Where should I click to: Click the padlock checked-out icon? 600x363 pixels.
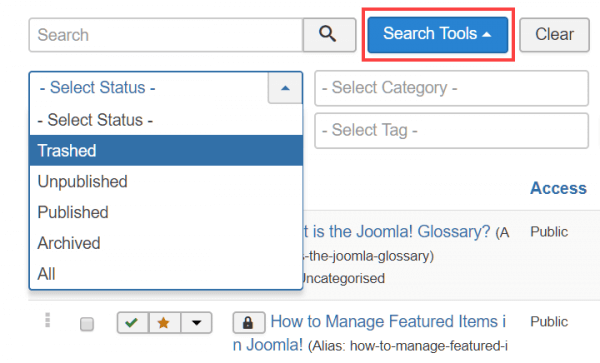(248, 323)
